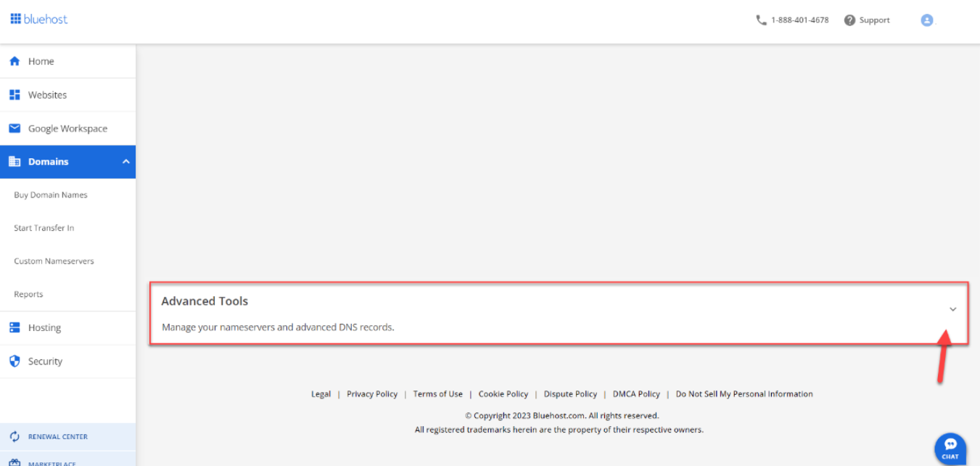Open Hosting in the sidebar
Viewport: 980px width, 466px height.
(67, 328)
